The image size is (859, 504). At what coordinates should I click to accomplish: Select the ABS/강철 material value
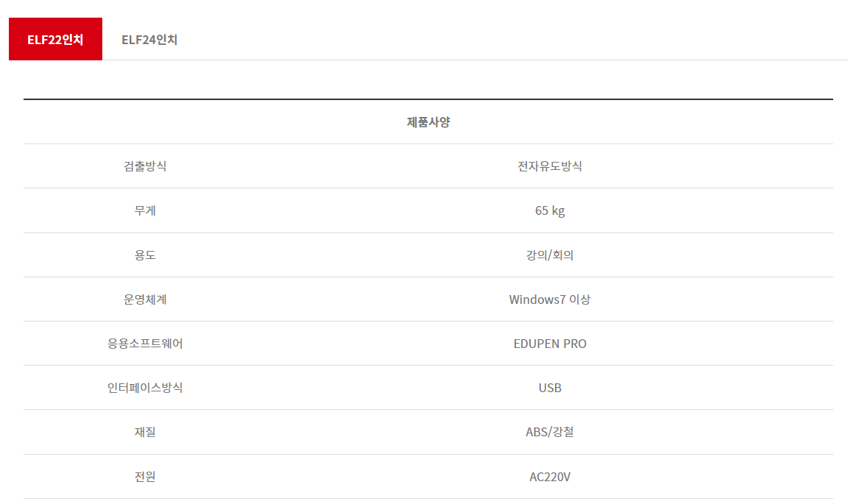pos(550,432)
